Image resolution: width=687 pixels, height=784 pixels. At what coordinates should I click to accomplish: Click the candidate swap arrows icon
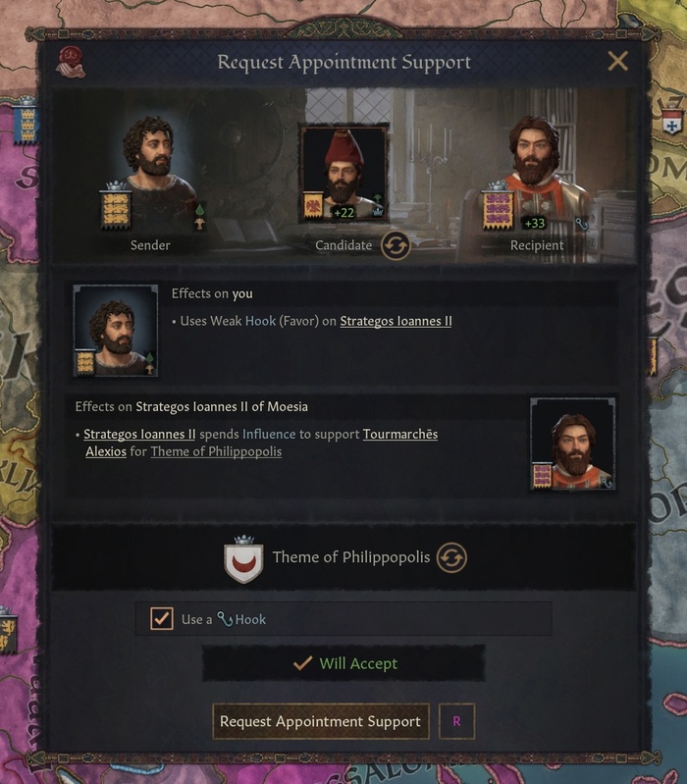coord(396,245)
